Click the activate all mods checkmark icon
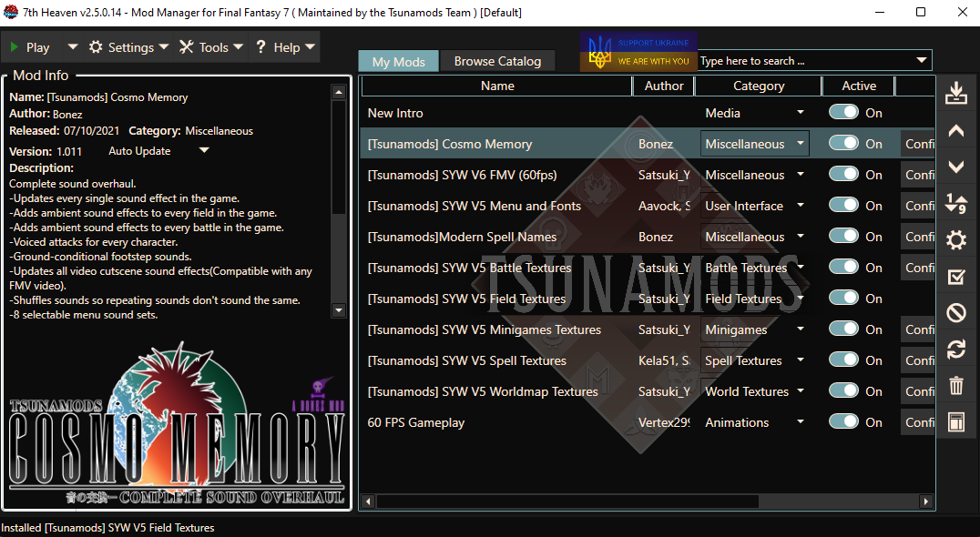Image resolution: width=980 pixels, height=537 pixels. (956, 277)
